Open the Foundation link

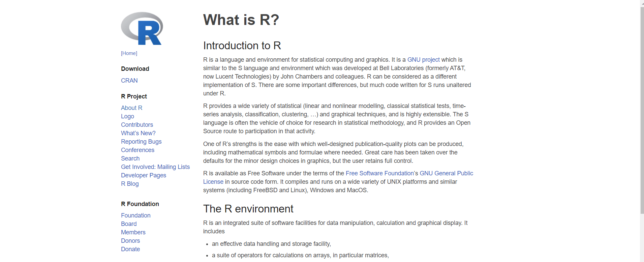(135, 215)
